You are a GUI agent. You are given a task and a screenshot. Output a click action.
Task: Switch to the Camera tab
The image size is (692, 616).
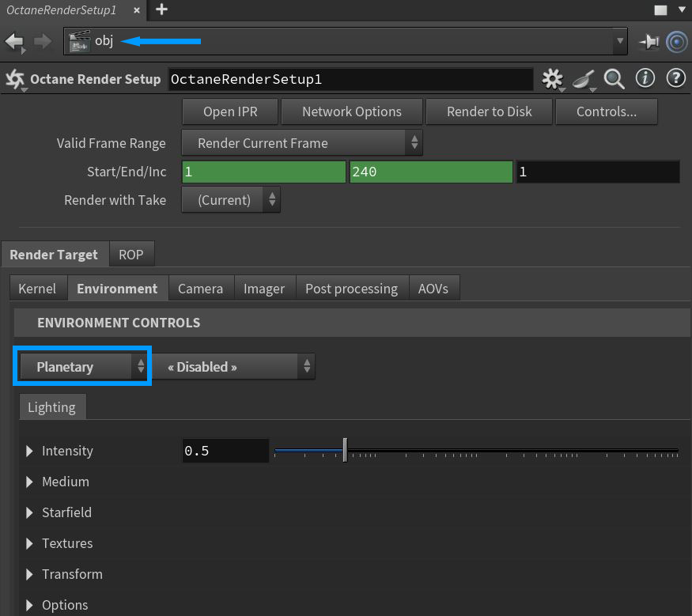200,289
